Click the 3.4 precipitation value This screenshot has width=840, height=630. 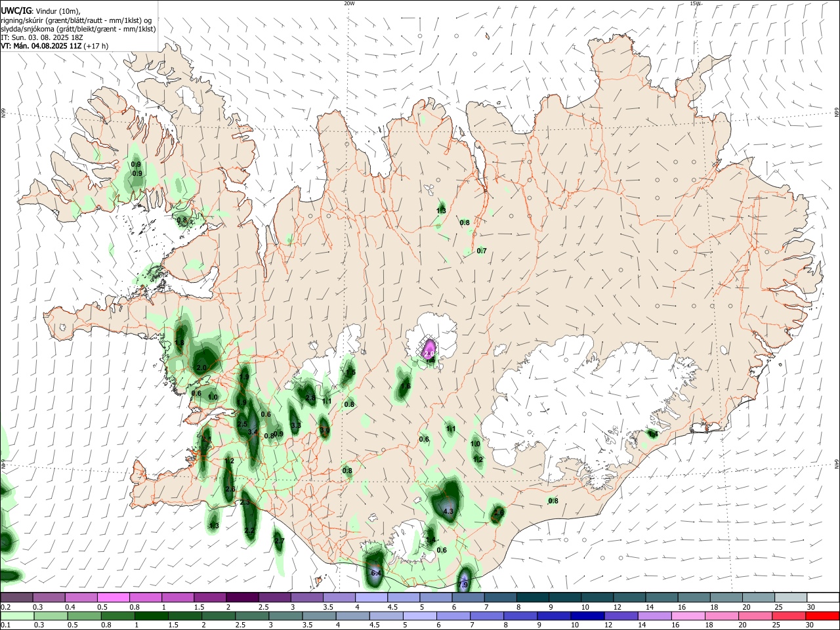(x=253, y=431)
